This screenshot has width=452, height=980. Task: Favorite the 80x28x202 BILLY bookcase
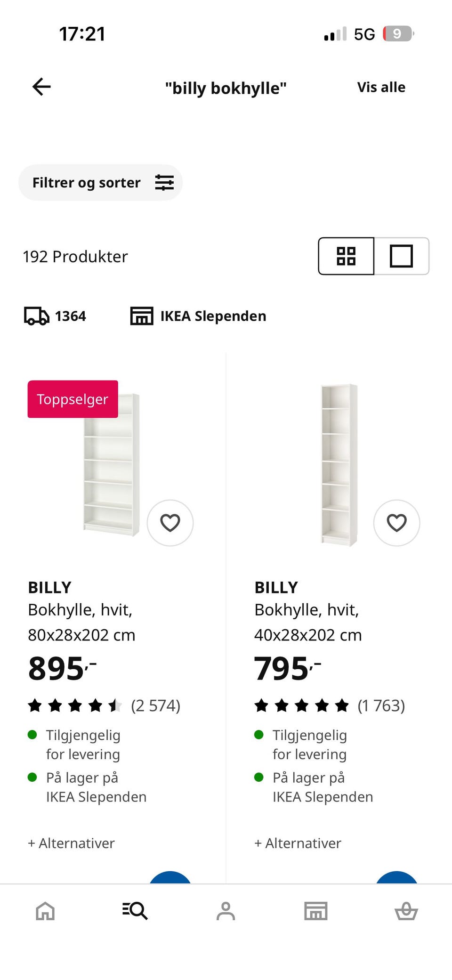pyautogui.click(x=170, y=523)
